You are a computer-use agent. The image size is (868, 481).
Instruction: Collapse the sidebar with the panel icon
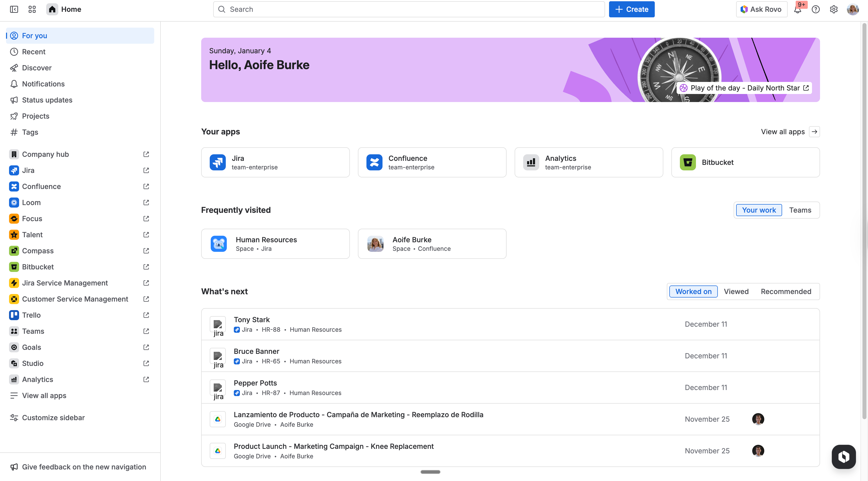14,9
